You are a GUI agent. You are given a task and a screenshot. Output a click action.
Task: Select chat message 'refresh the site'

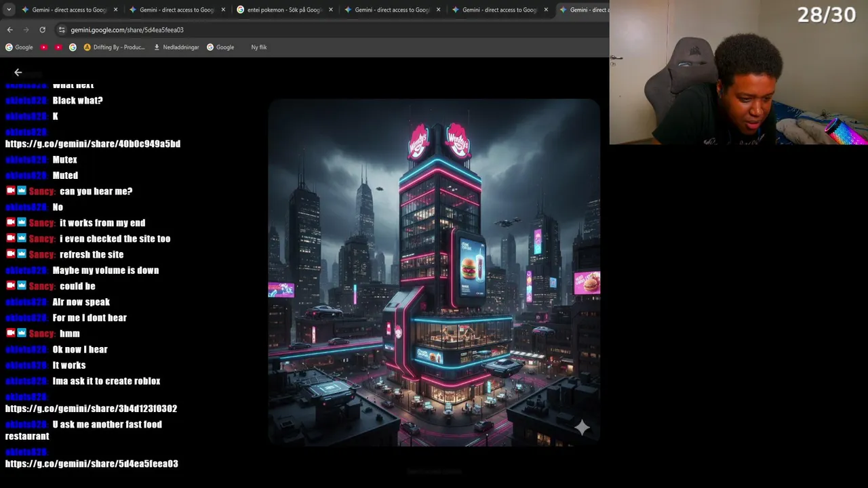(x=92, y=254)
